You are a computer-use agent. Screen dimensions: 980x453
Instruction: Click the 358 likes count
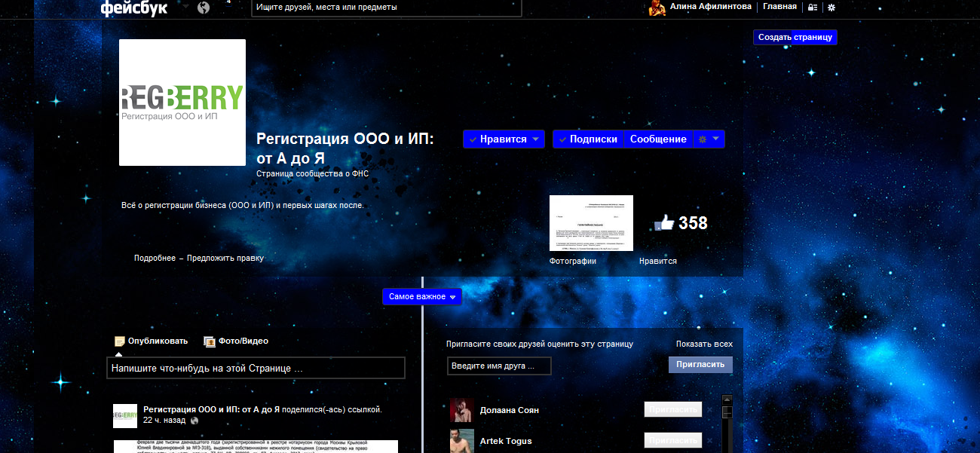pos(693,223)
